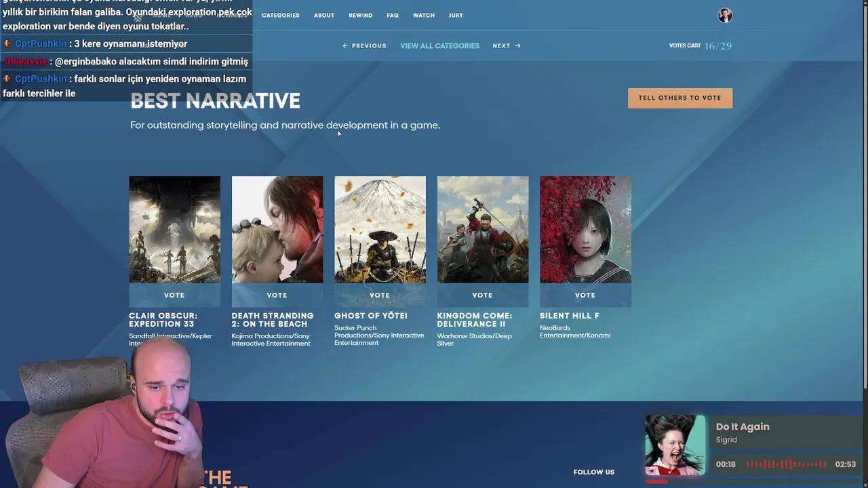Open the Jury nav item
868x488 pixels.
[456, 16]
